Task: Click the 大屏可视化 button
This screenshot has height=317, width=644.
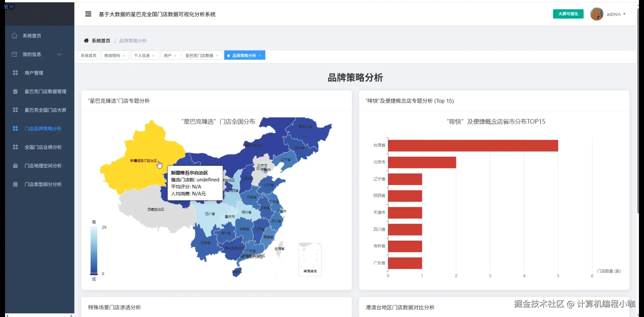Action: click(568, 14)
